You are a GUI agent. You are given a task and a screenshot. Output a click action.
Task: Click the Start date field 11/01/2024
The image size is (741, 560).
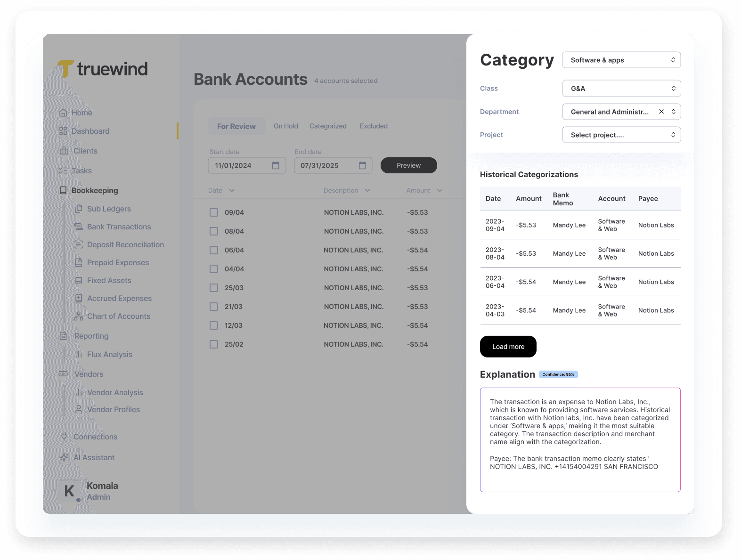point(247,165)
